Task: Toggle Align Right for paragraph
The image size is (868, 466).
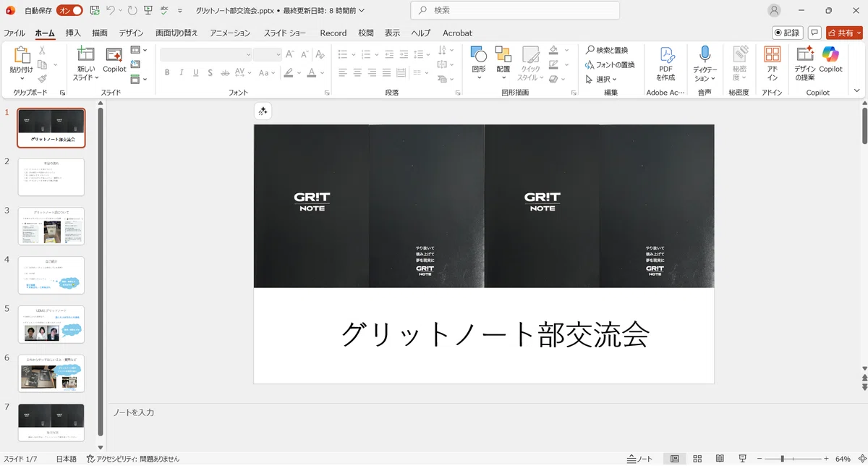Action: 373,72
